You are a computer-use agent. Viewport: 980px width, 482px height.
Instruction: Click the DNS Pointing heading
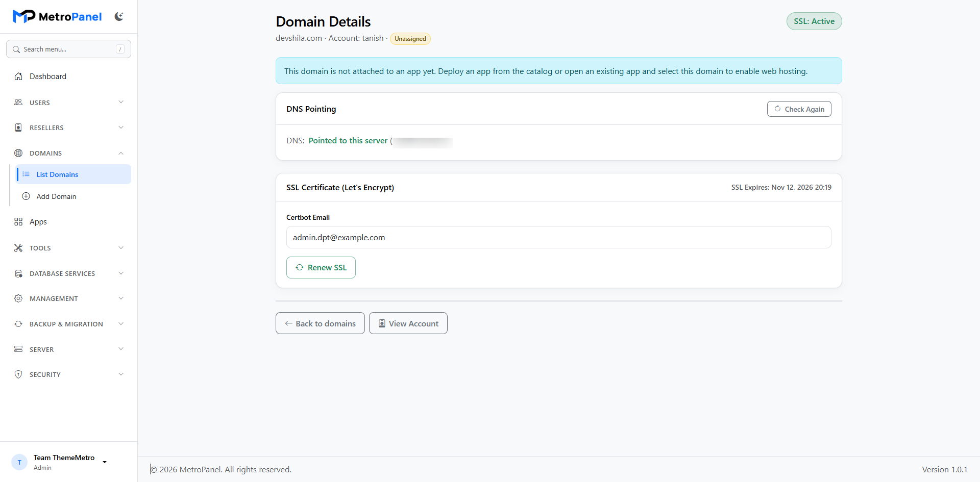311,109
